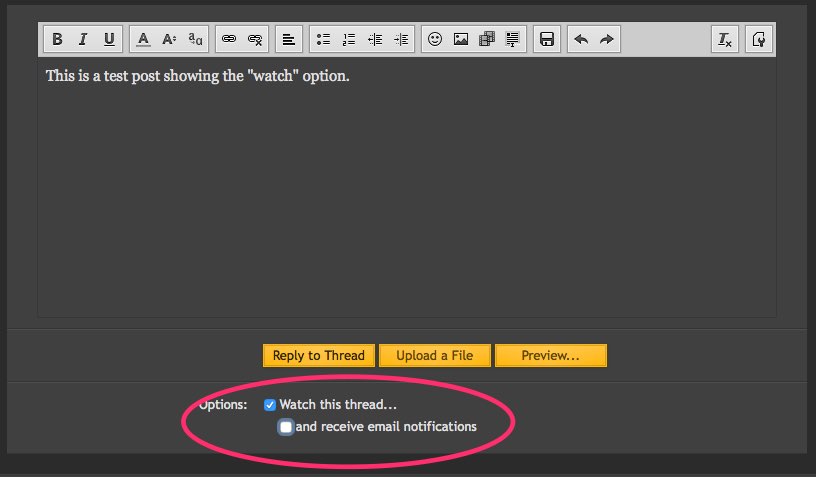
Task: Uncheck Watch this thread checkbox
Action: (x=270, y=405)
